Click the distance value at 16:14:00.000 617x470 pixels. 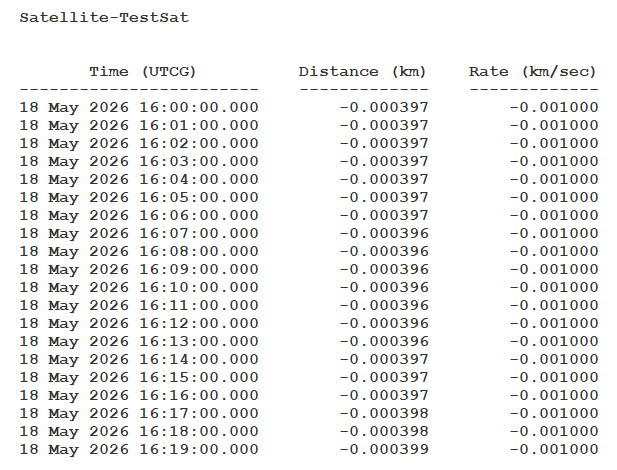(384, 359)
